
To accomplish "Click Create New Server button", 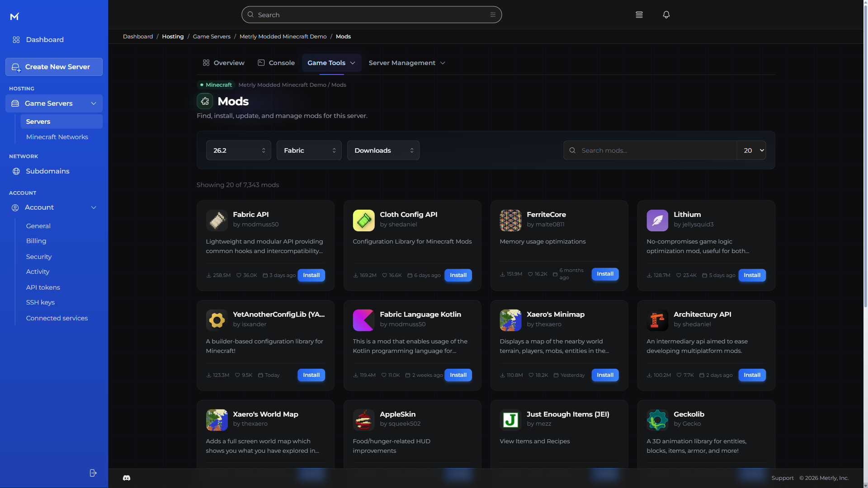I will (x=54, y=67).
